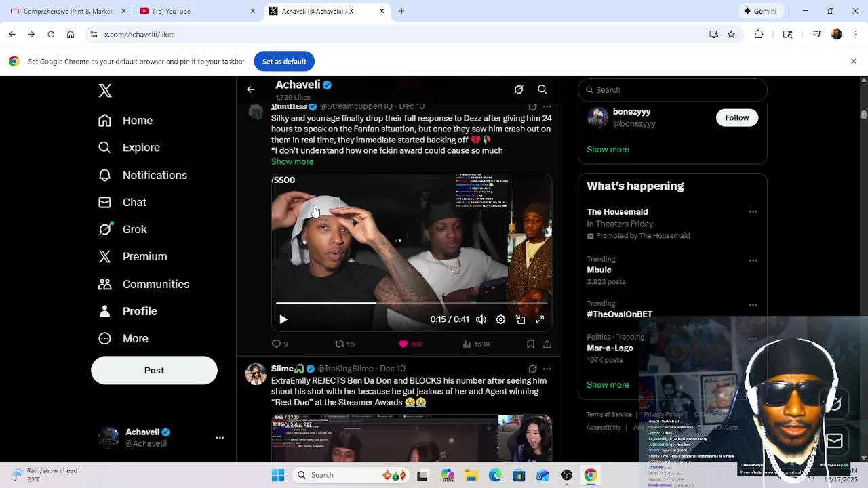The height and width of the screenshot is (488, 868).
Task: Open a new browser tab
Action: (x=401, y=11)
